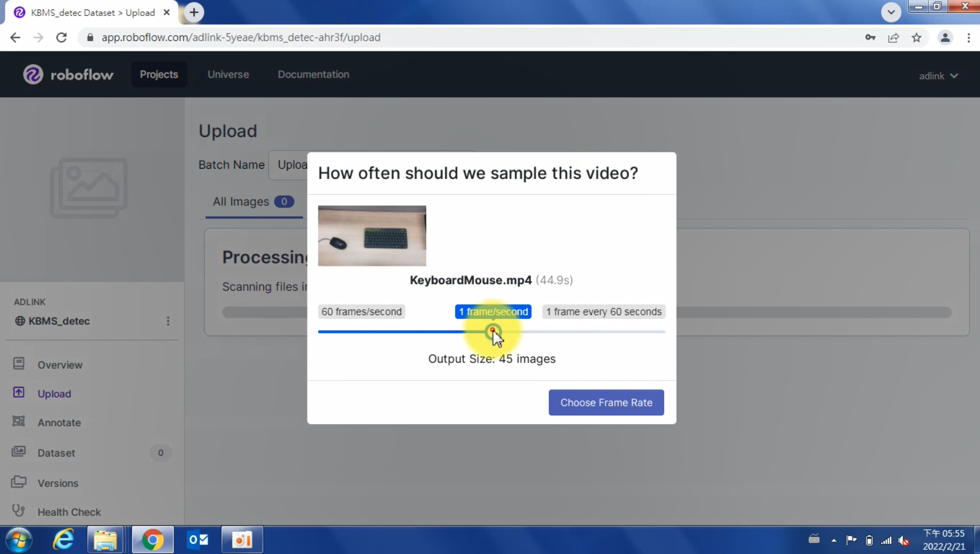Click the Roboflow logo icon
Image resolution: width=980 pixels, height=554 pixels.
point(33,75)
